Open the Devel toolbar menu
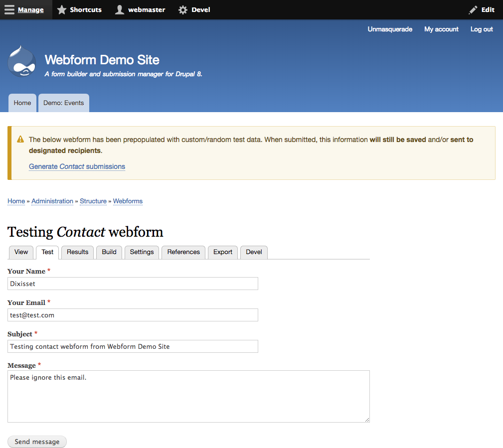Image resolution: width=503 pixels, height=448 pixels. tap(194, 9)
